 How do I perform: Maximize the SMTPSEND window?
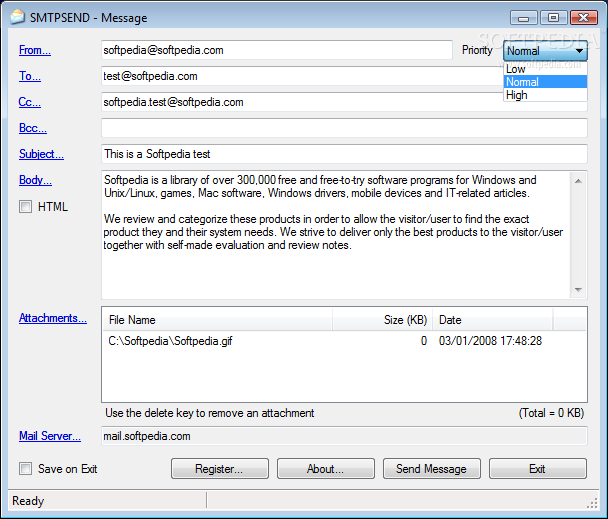553,18
